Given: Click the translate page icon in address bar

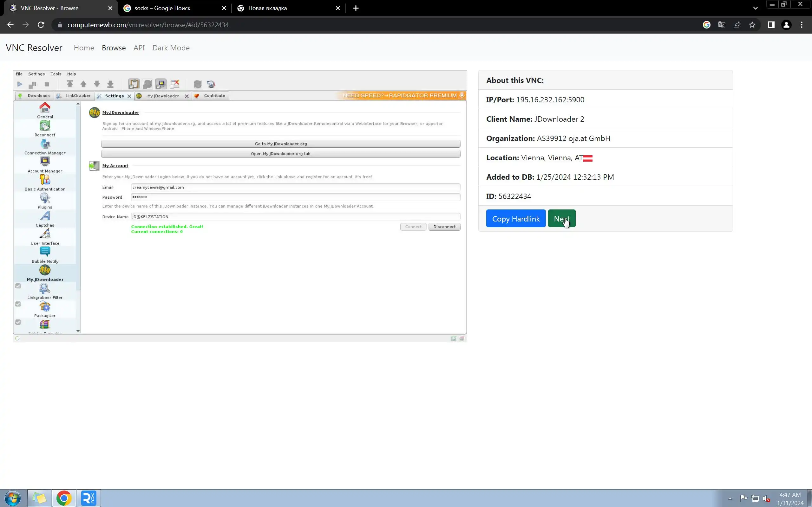Looking at the screenshot, I should (721, 25).
